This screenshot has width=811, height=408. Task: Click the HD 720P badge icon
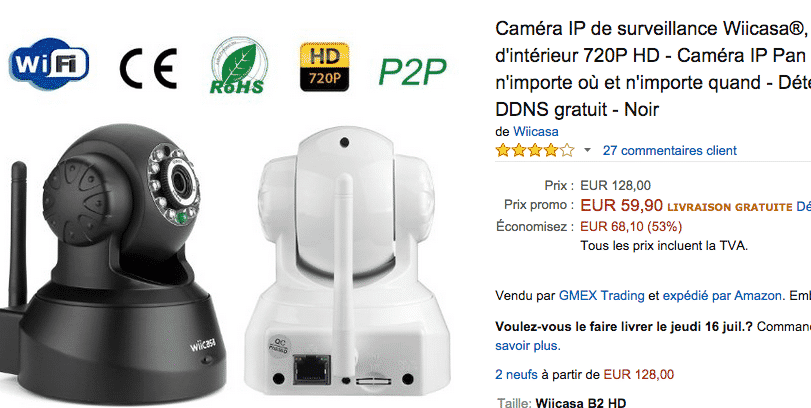coord(325,67)
